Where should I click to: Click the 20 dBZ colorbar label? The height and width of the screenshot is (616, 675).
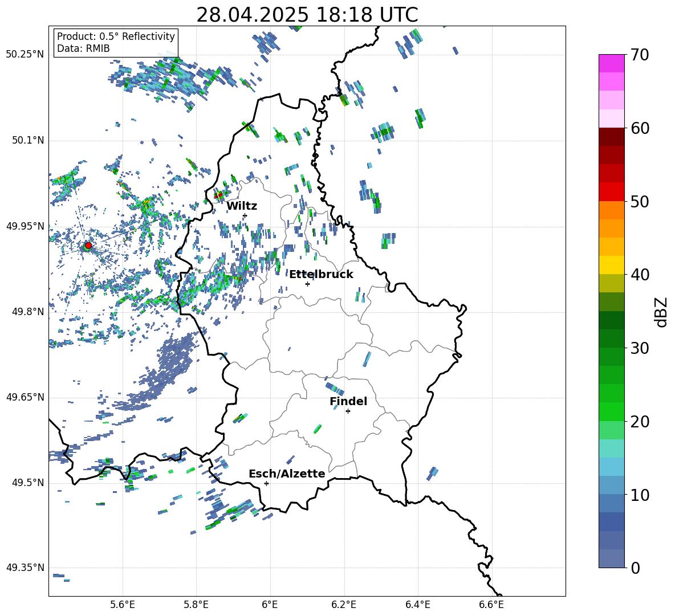tap(640, 422)
